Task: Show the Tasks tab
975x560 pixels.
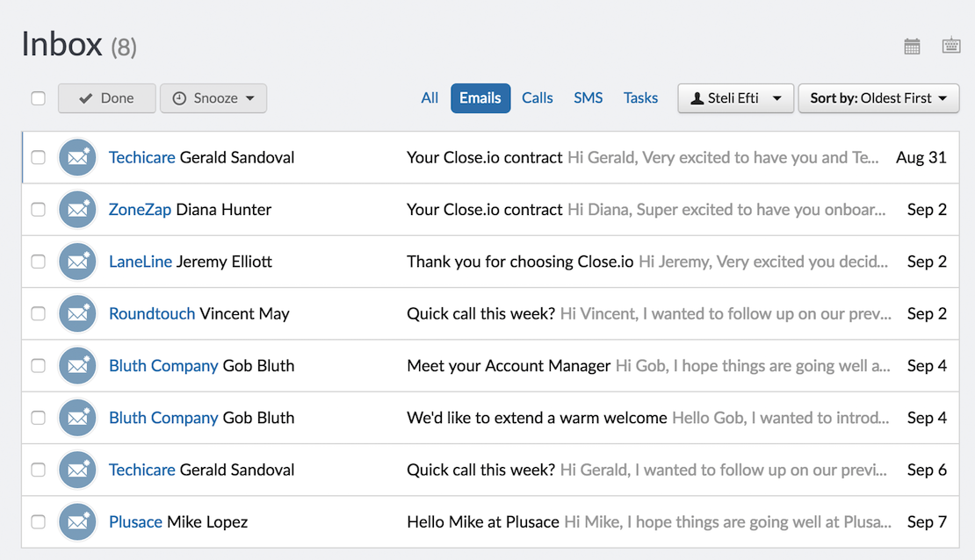Action: click(x=640, y=98)
